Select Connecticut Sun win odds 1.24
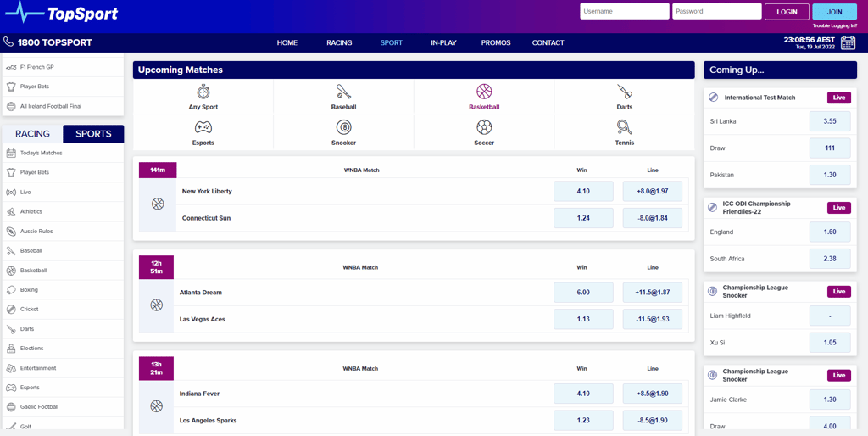Image resolution: width=868 pixels, height=436 pixels. (x=583, y=218)
